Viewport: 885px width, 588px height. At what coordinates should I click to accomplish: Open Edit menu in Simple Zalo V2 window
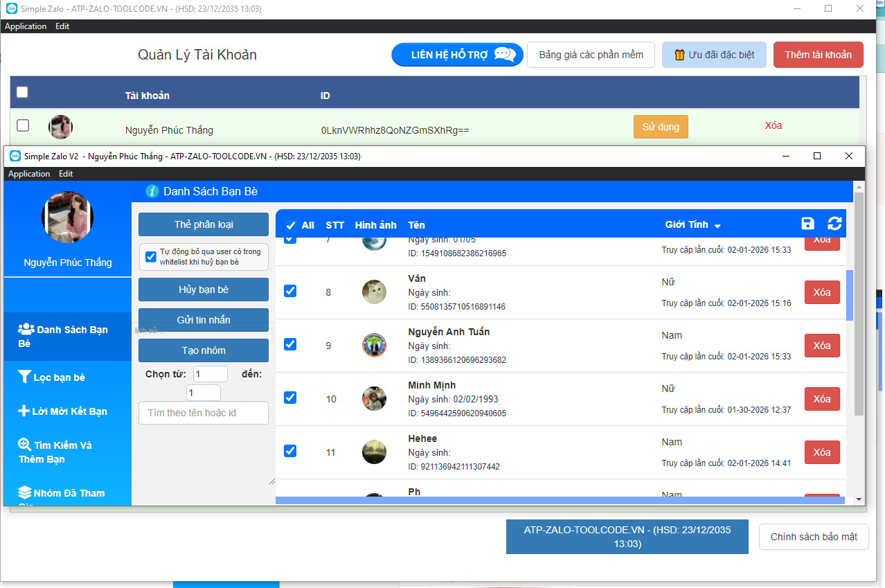pos(66,174)
